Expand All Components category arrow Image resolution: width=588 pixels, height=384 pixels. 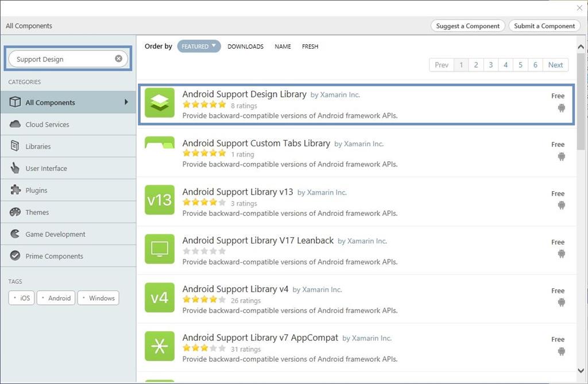click(x=126, y=102)
